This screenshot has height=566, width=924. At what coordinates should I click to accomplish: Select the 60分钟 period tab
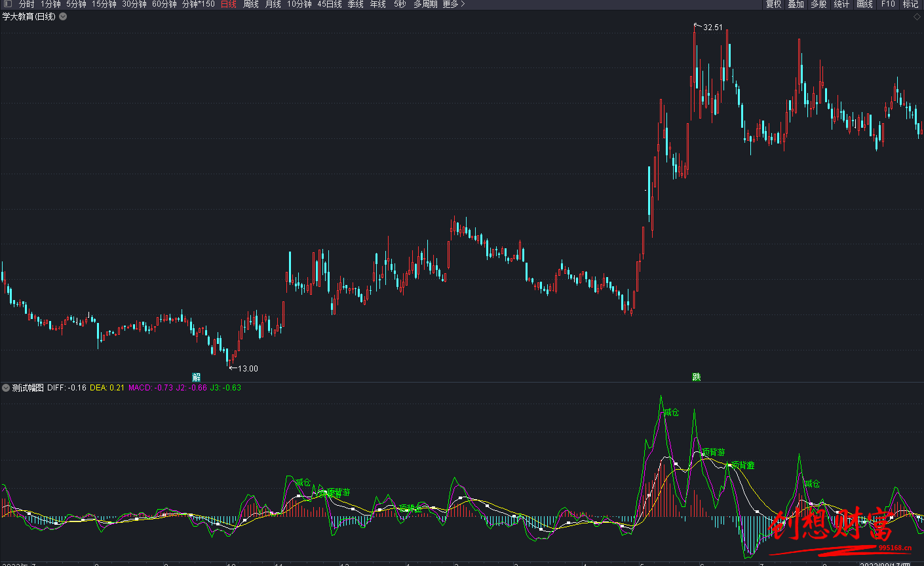tap(164, 4)
